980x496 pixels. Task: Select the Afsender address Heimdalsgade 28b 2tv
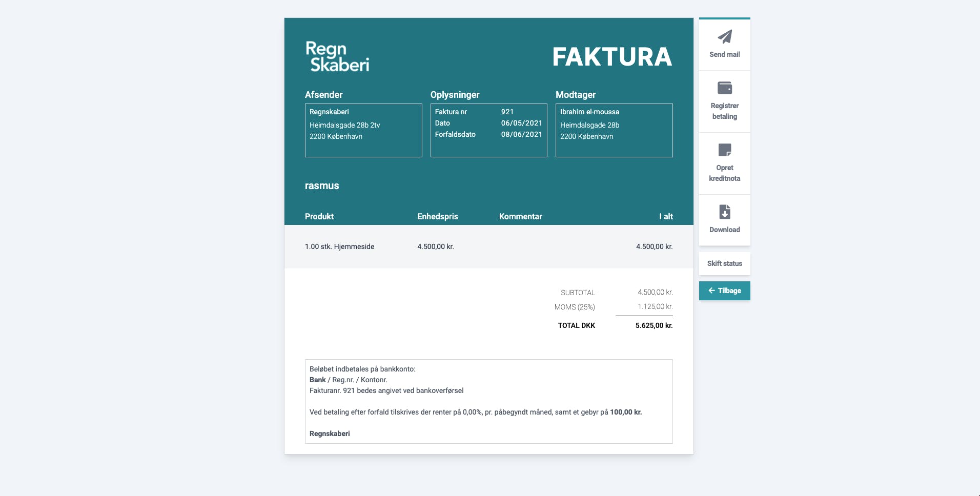pos(344,125)
